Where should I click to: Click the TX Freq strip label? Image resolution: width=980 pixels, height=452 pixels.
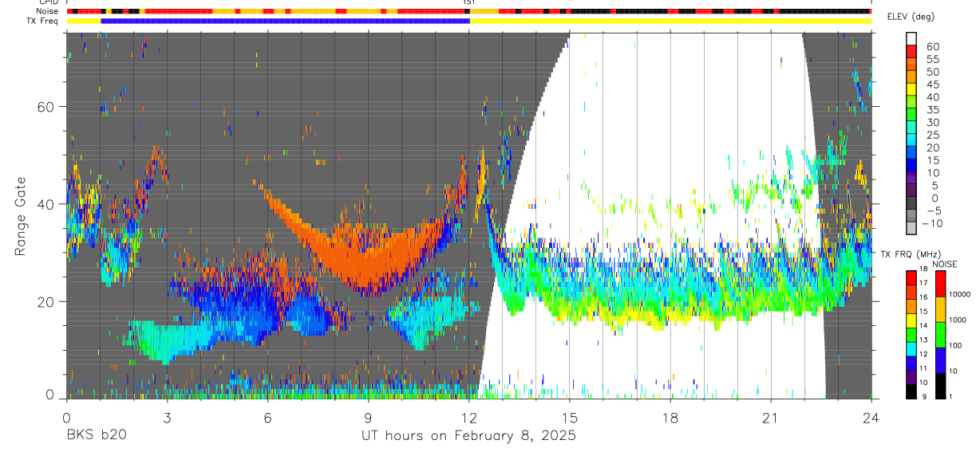[x=43, y=20]
